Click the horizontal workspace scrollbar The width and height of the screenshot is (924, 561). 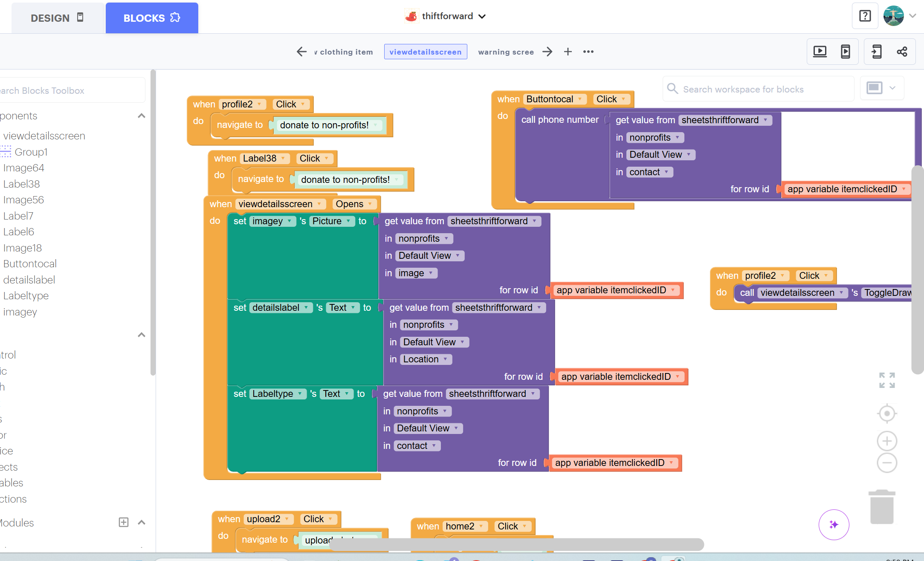click(x=516, y=544)
